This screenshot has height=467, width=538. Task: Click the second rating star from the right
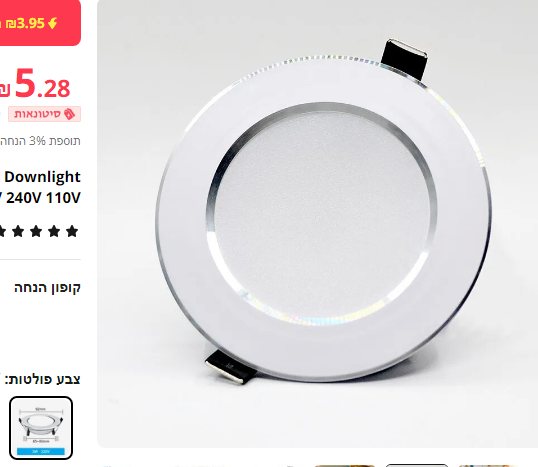pyautogui.click(x=54, y=231)
